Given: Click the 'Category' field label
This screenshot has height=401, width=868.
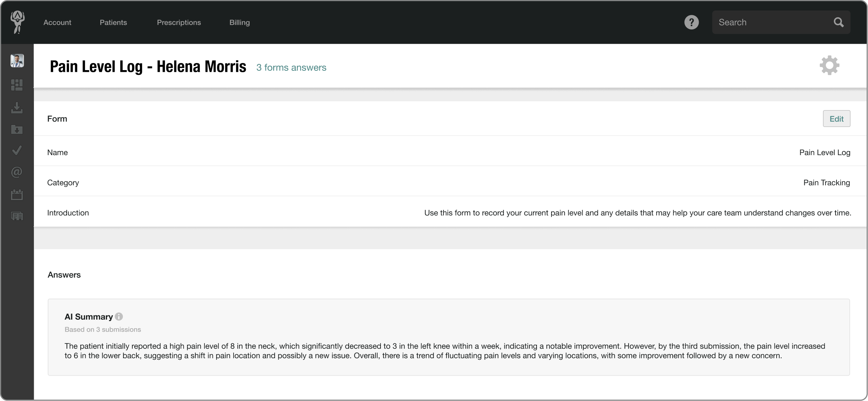Looking at the screenshot, I should click(x=63, y=183).
